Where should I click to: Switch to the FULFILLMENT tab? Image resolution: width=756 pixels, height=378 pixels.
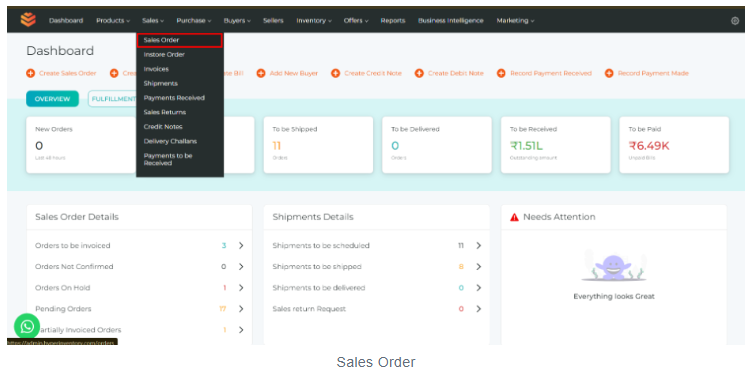[x=112, y=99]
